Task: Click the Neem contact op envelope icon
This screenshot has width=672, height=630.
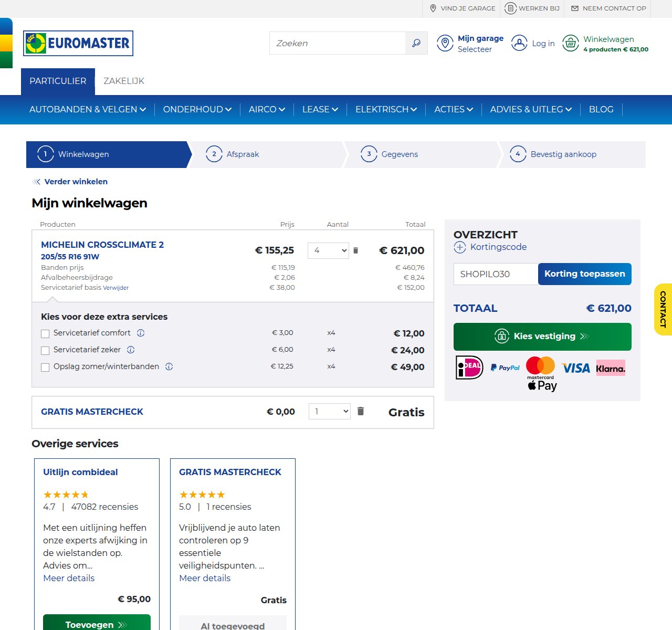Action: 575,8
